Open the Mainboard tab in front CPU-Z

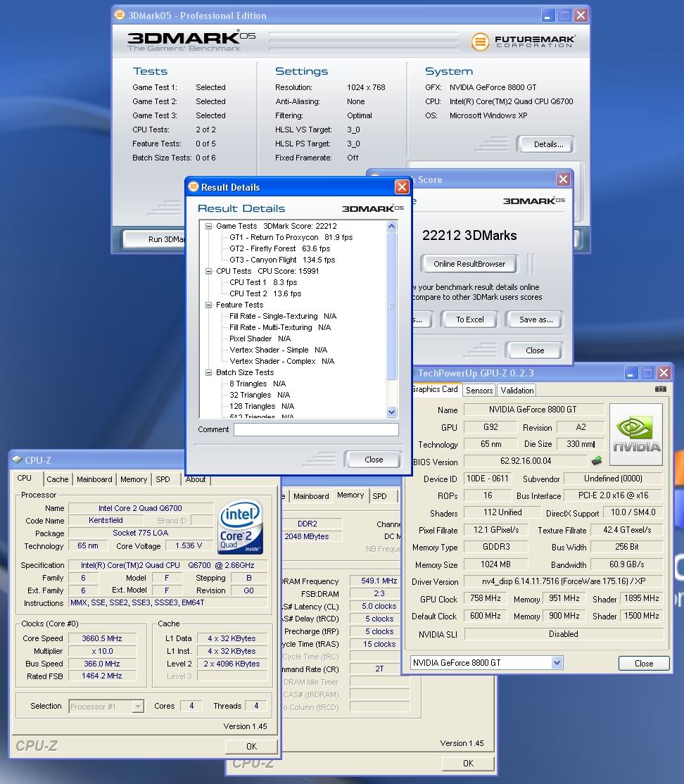click(x=94, y=479)
